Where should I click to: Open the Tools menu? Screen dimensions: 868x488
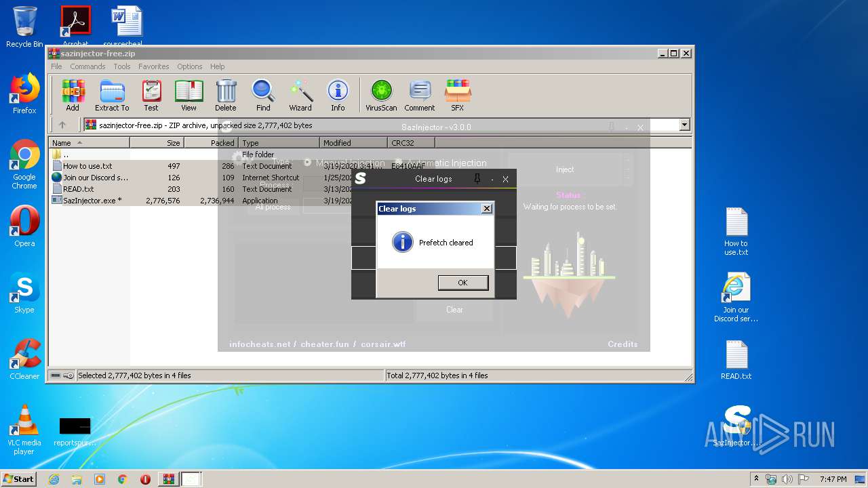122,66
